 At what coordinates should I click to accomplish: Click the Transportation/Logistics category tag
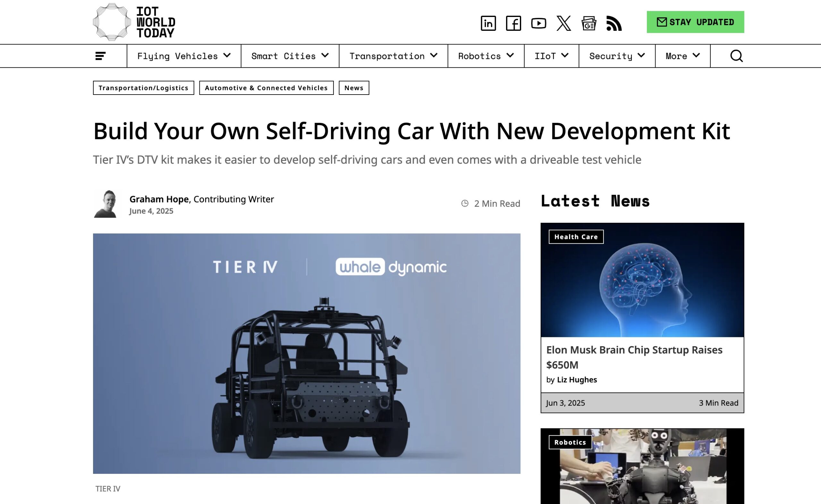[143, 88]
